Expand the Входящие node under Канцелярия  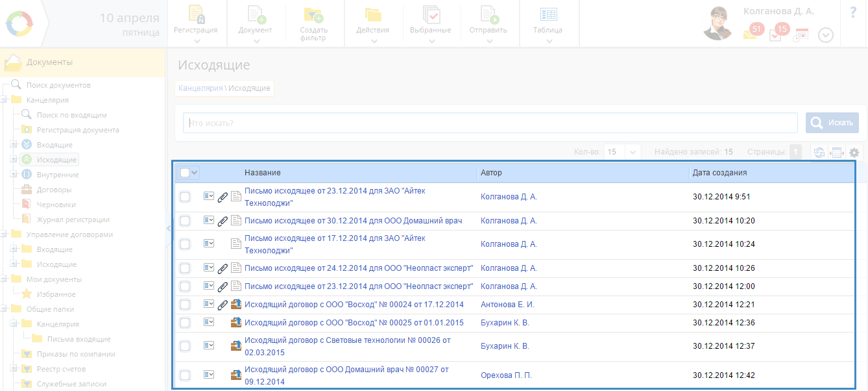pos(14,145)
